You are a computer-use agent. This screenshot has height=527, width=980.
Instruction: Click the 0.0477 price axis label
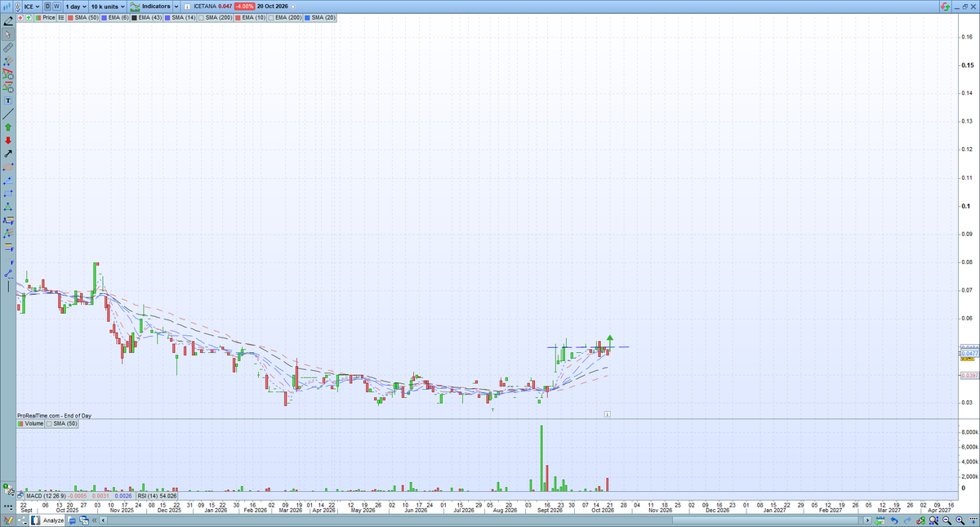[968, 353]
